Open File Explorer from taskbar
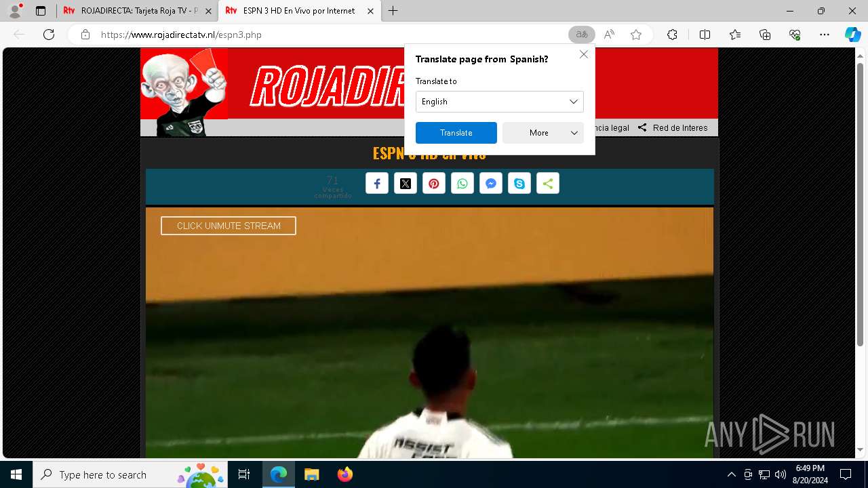 [x=312, y=474]
